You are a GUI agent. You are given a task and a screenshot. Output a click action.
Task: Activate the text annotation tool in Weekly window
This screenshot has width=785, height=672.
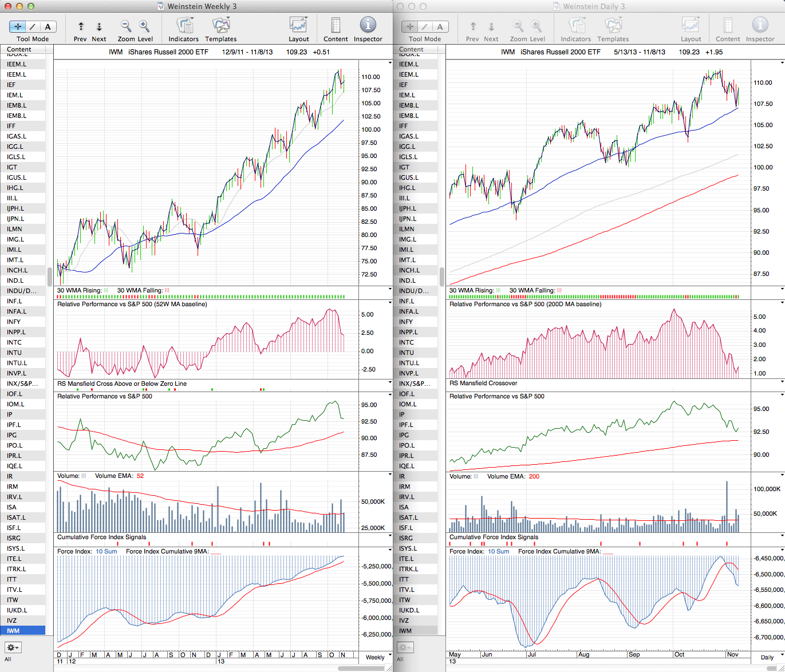point(48,26)
